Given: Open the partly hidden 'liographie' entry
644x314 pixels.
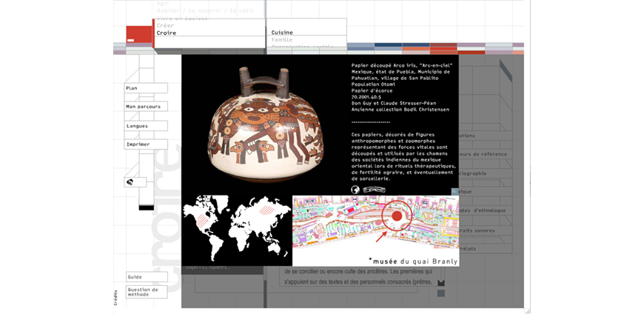Looking at the screenshot, I should 486,173.
